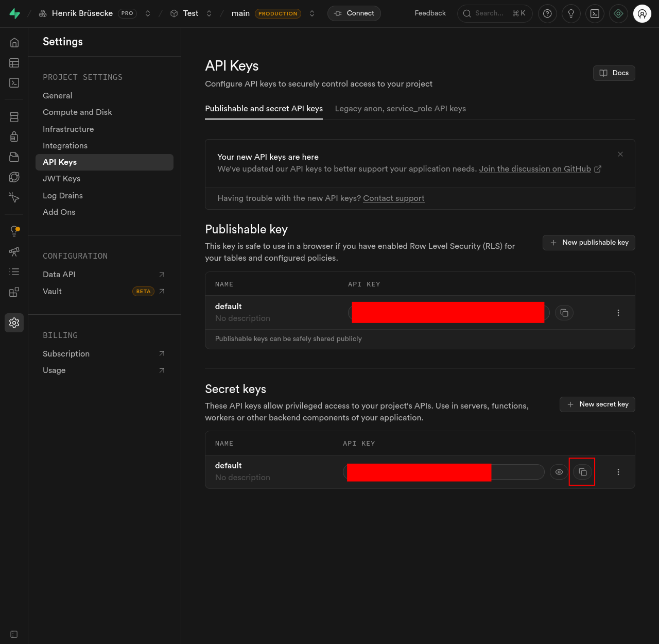Open the Table Editor from the sidebar
Screen dimensions: 659x644
[14, 63]
